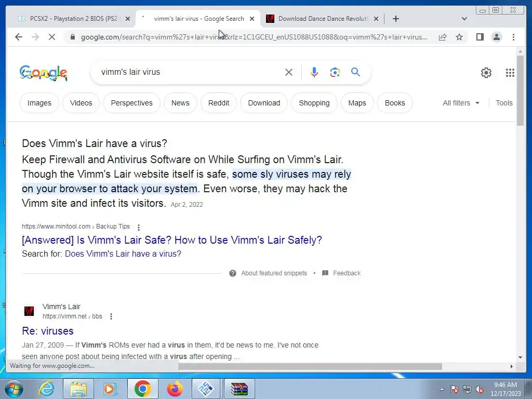This screenshot has width=532, height=399.
Task: Open network status tray icon
Action: click(x=467, y=389)
